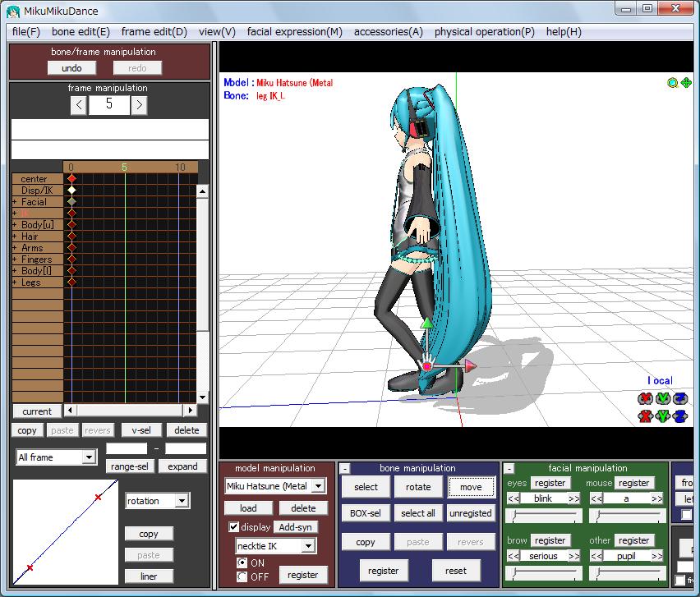700x597 pixels.
Task: Expand the Arms track group
Action: click(x=15, y=248)
